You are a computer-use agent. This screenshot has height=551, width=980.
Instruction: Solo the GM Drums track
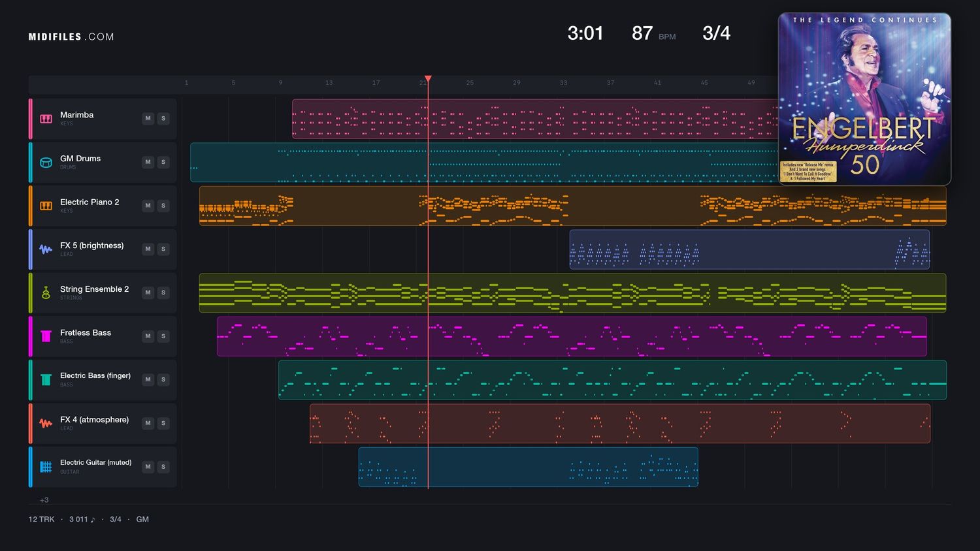coord(163,162)
